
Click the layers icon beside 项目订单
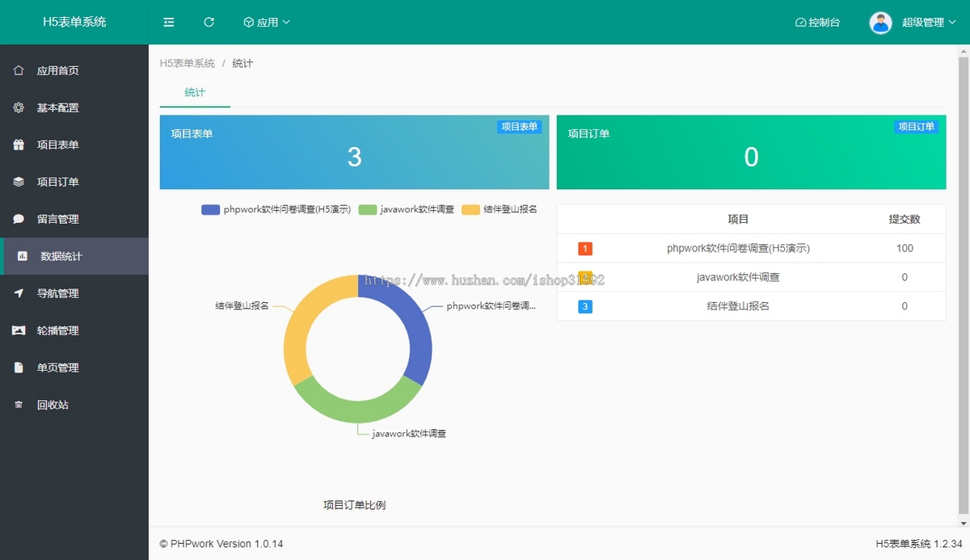(x=19, y=182)
